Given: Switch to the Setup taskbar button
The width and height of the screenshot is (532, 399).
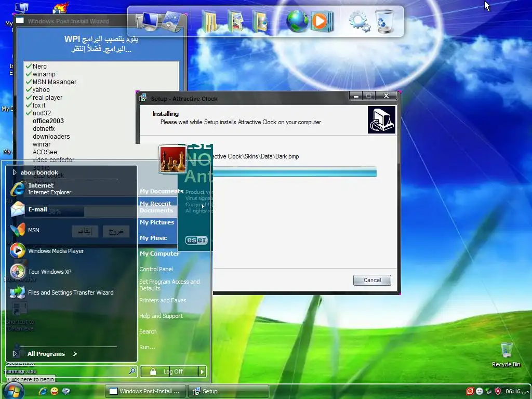Looking at the screenshot, I should tap(229, 391).
